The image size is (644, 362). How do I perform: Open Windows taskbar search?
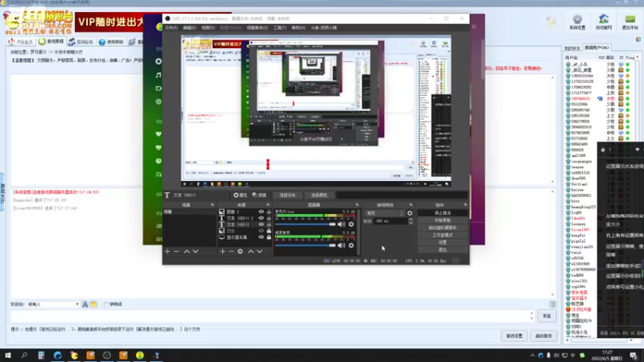pyautogui.click(x=24, y=356)
